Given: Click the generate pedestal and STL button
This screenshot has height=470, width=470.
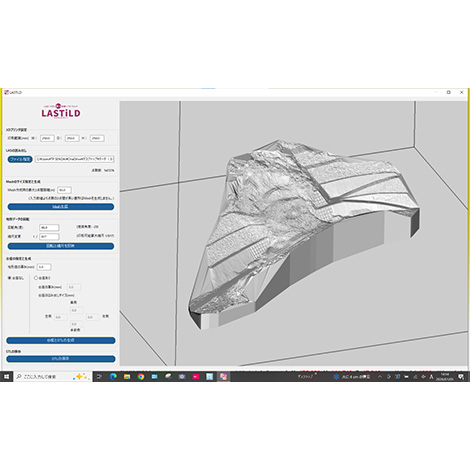Looking at the screenshot, I should pos(61,340).
